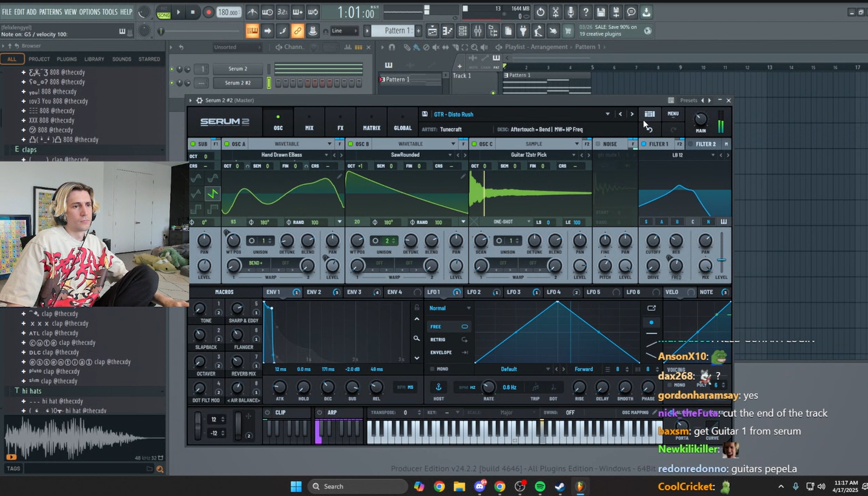Switch to Serum FX tab
Screen dimensions: 868x496
tap(340, 123)
